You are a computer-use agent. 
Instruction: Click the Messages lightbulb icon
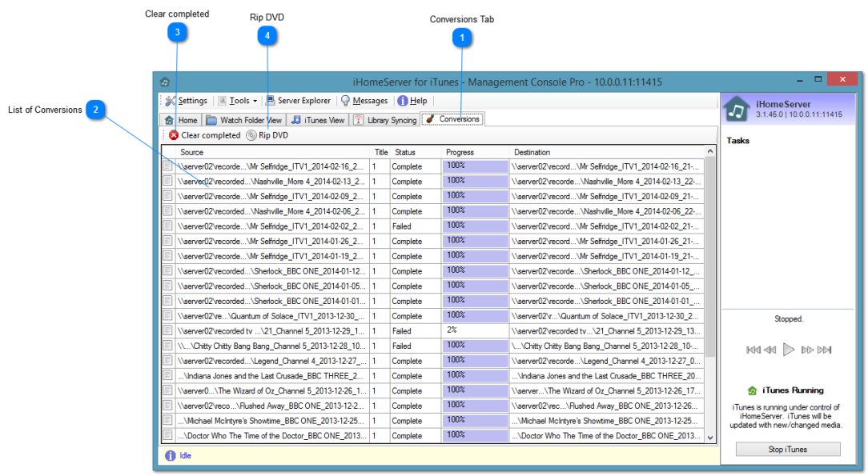coord(345,101)
